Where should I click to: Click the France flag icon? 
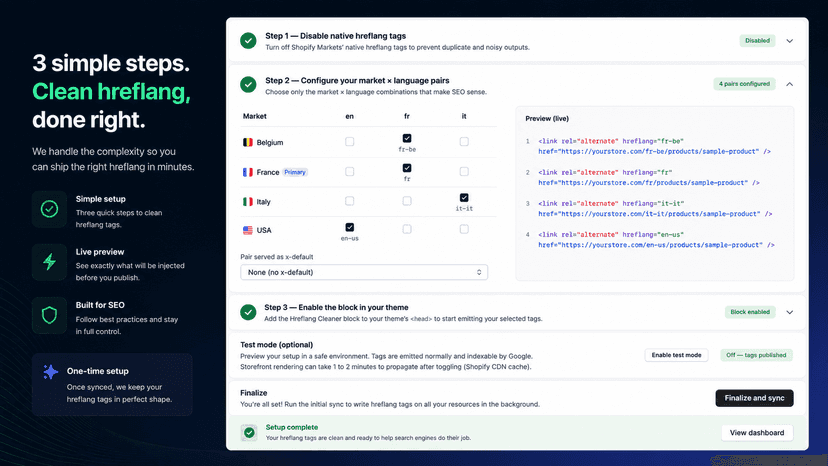tap(248, 172)
